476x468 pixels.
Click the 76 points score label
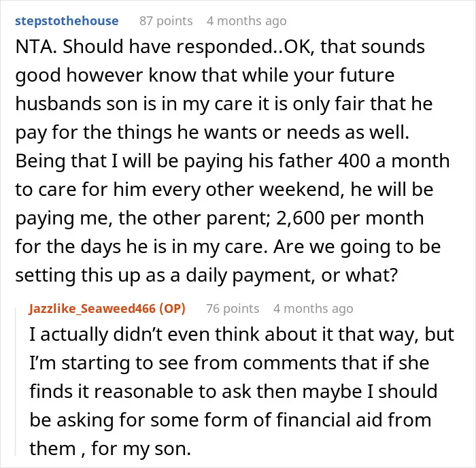[233, 309]
